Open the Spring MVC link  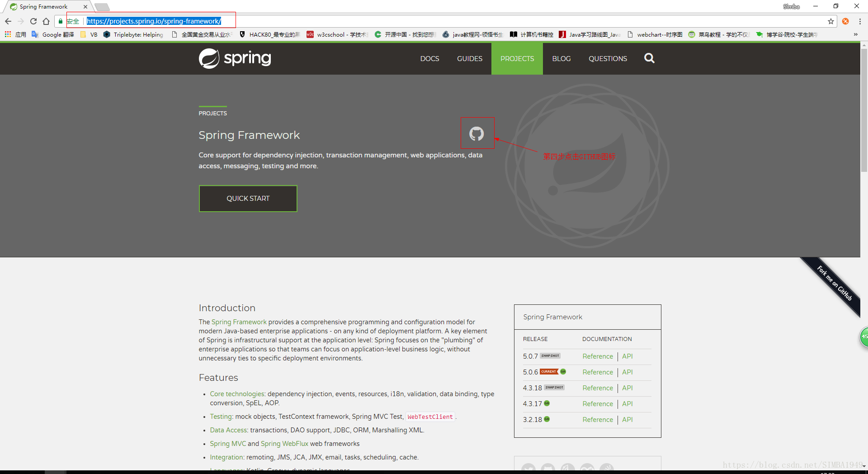[x=228, y=444]
